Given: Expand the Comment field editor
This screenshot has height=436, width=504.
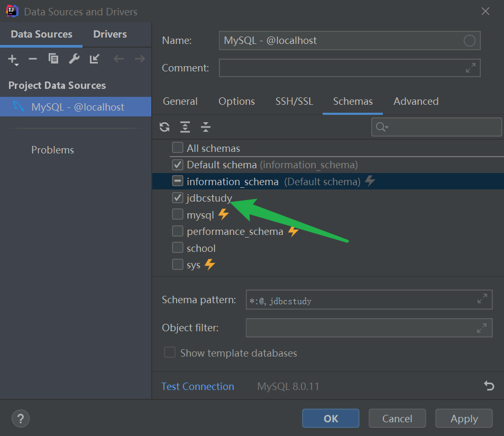Looking at the screenshot, I should click(x=471, y=68).
